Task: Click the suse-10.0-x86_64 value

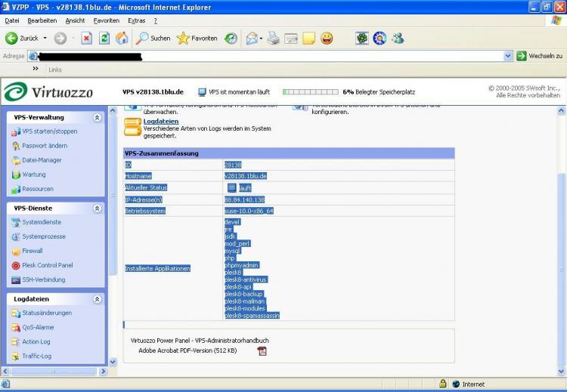Action: (249, 211)
